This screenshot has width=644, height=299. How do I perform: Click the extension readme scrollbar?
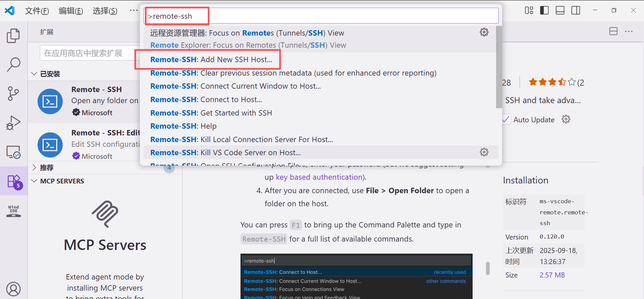coord(488,268)
